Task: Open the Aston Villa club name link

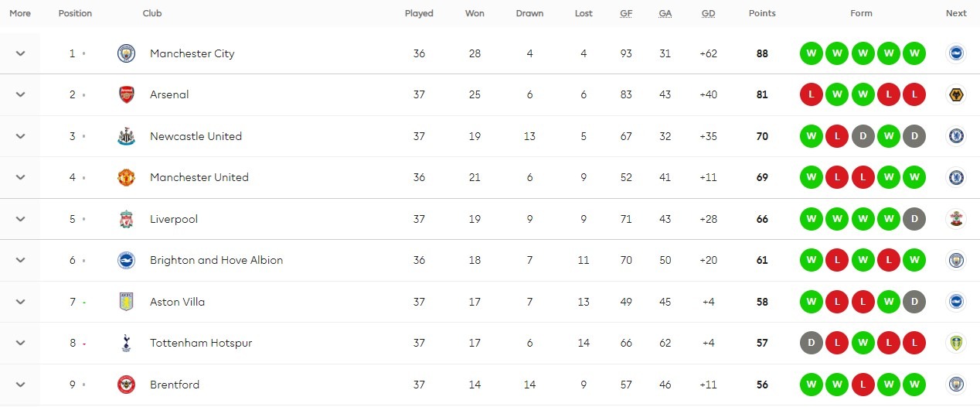Action: click(178, 302)
